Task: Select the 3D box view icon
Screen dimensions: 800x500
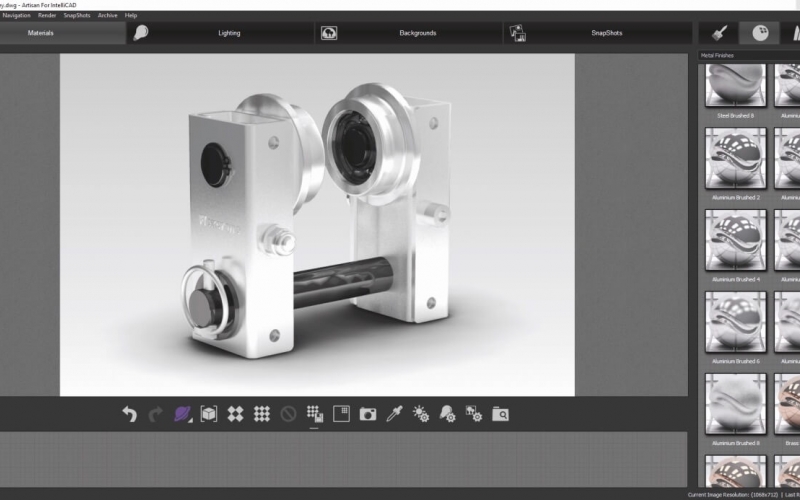Action: (x=209, y=413)
